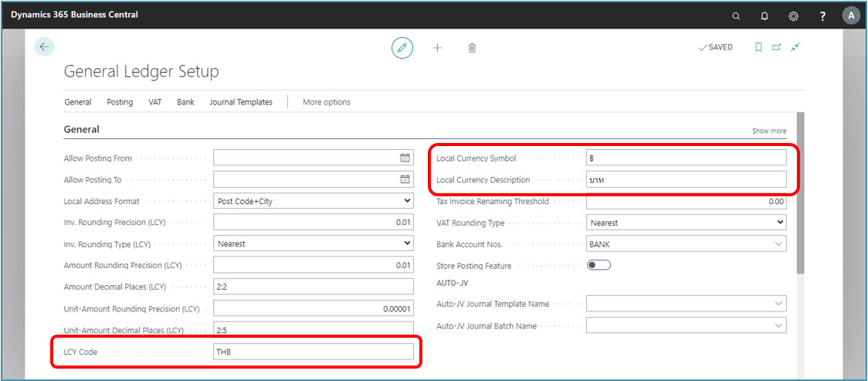Click the General Ledger Setup heading
Image resolution: width=868 pixels, height=381 pixels.
141,71
